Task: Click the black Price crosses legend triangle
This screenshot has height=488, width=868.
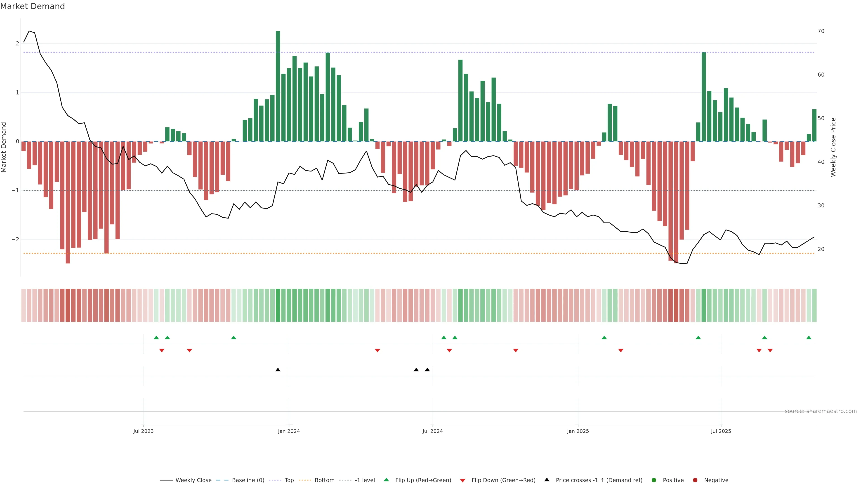Action: coord(547,480)
